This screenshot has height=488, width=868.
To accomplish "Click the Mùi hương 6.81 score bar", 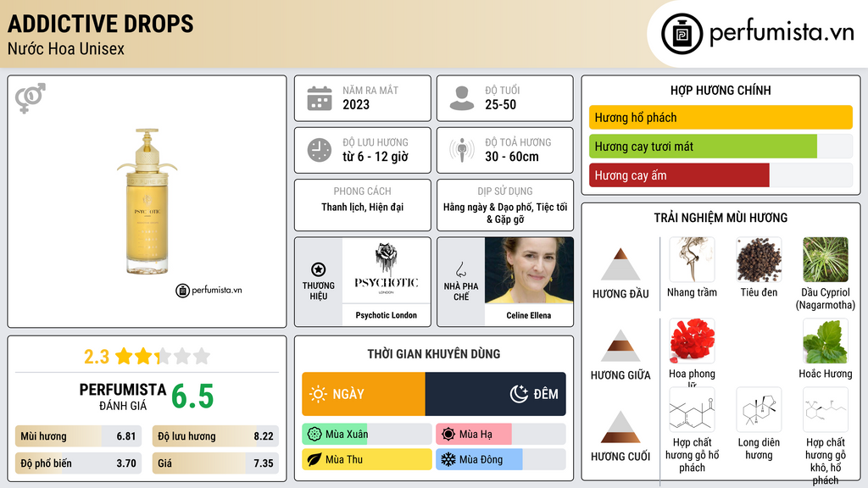I will pyautogui.click(x=78, y=436).
